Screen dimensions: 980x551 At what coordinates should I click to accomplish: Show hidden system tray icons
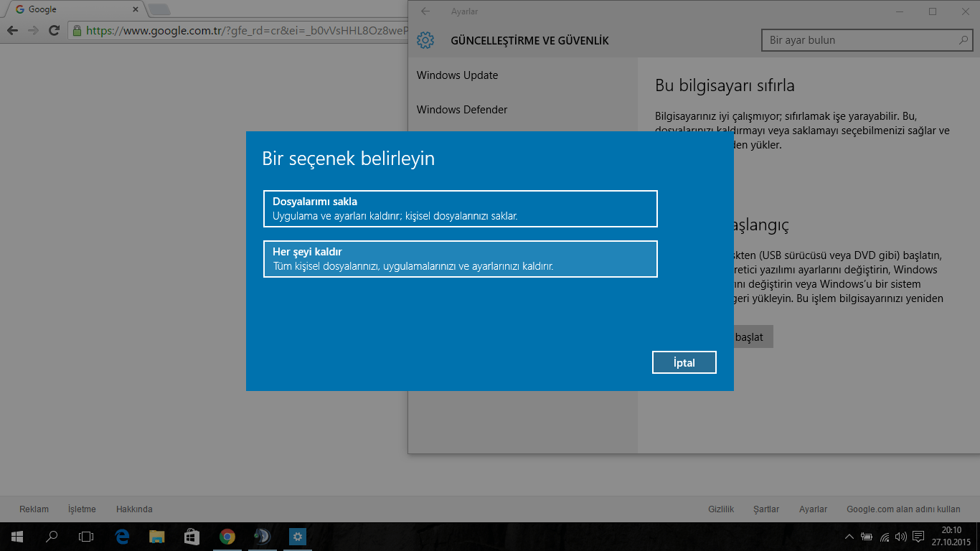(850, 537)
